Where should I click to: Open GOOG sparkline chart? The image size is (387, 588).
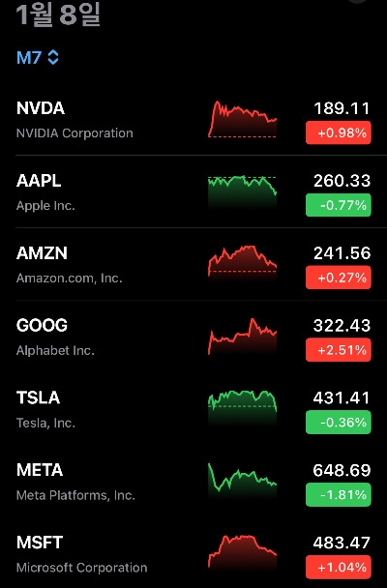click(x=242, y=337)
